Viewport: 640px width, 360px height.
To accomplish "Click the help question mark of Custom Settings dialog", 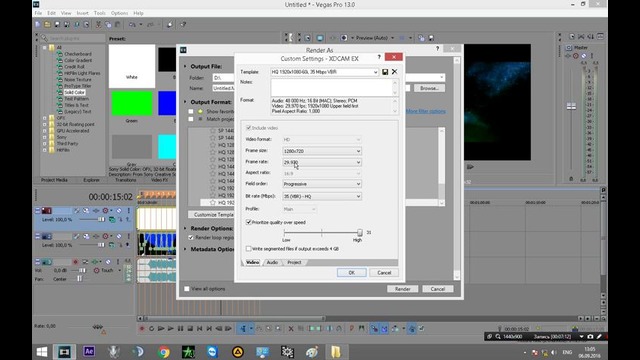I will point(379,57).
